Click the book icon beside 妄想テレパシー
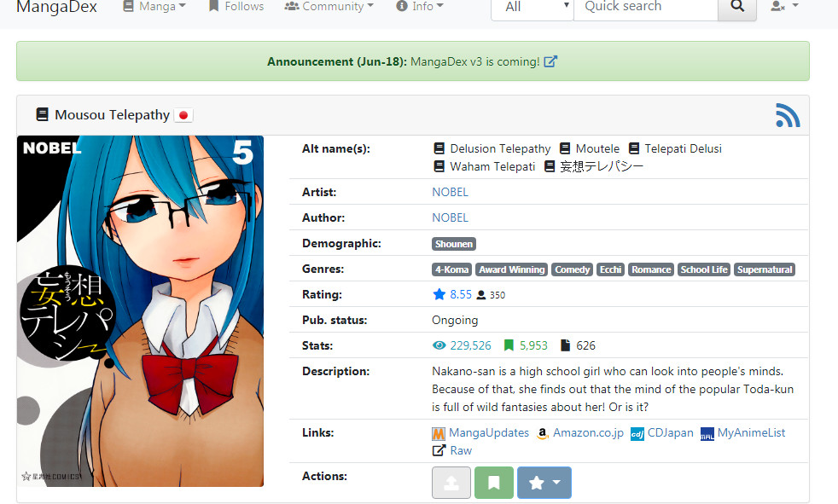This screenshot has height=504, width=838. (549, 166)
